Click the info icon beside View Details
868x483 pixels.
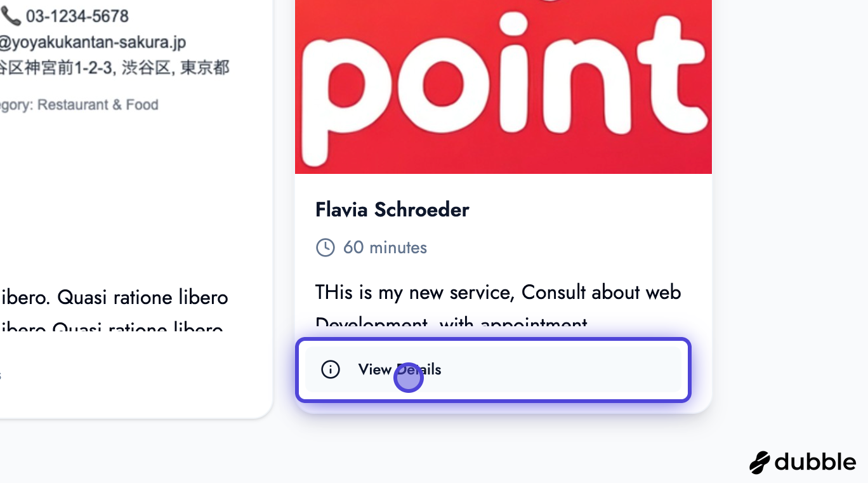pyautogui.click(x=331, y=369)
